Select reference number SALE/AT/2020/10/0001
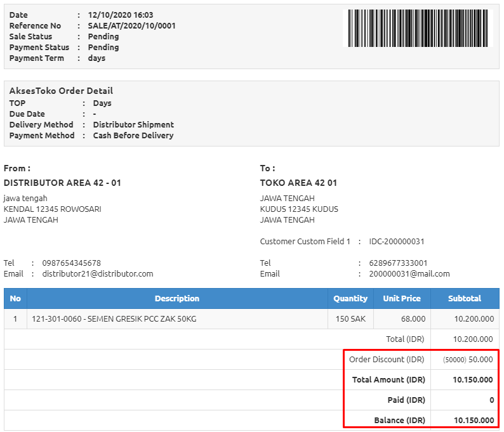The width and height of the screenshot is (504, 432). coord(132,26)
